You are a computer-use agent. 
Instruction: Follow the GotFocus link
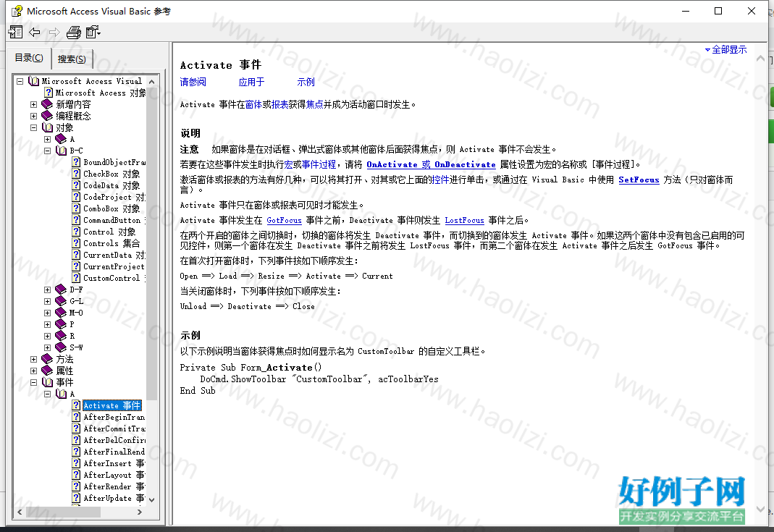click(284, 220)
